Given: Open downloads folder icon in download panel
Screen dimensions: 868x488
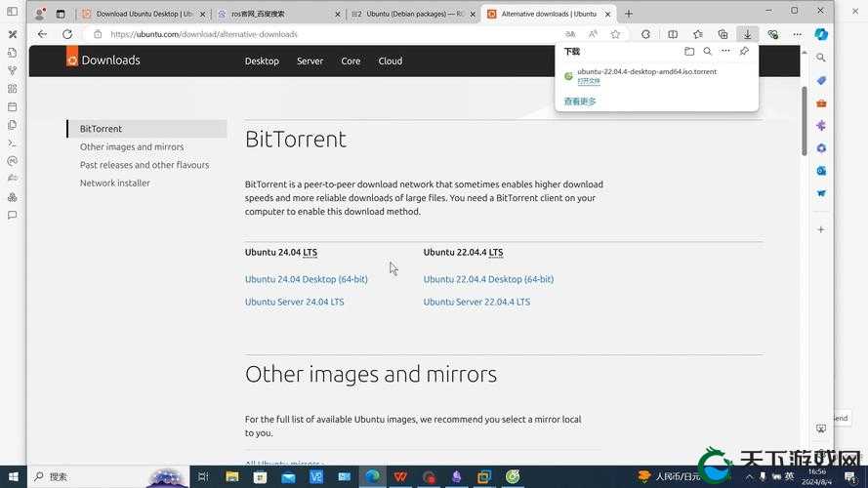Looking at the screenshot, I should click(689, 52).
